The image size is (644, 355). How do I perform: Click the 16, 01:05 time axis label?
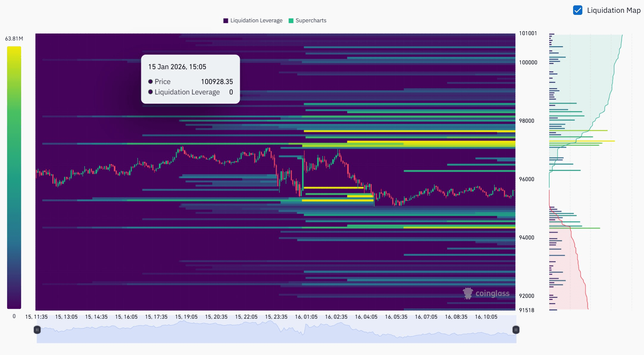[306, 317]
